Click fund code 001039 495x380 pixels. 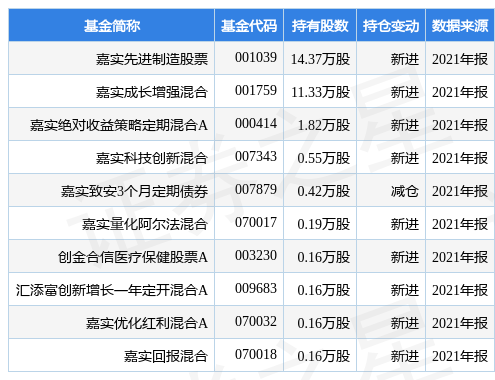256,58
